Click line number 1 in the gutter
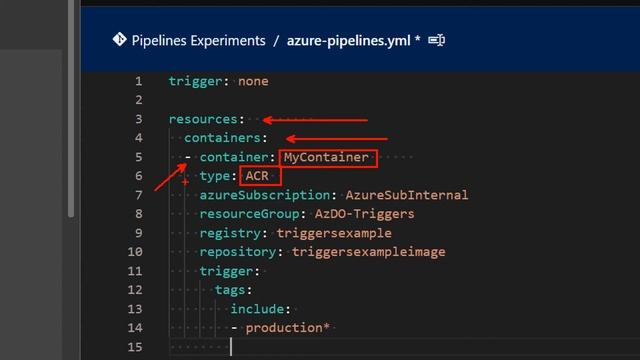Screen dimensions: 640x360 pyautogui.click(x=139, y=81)
